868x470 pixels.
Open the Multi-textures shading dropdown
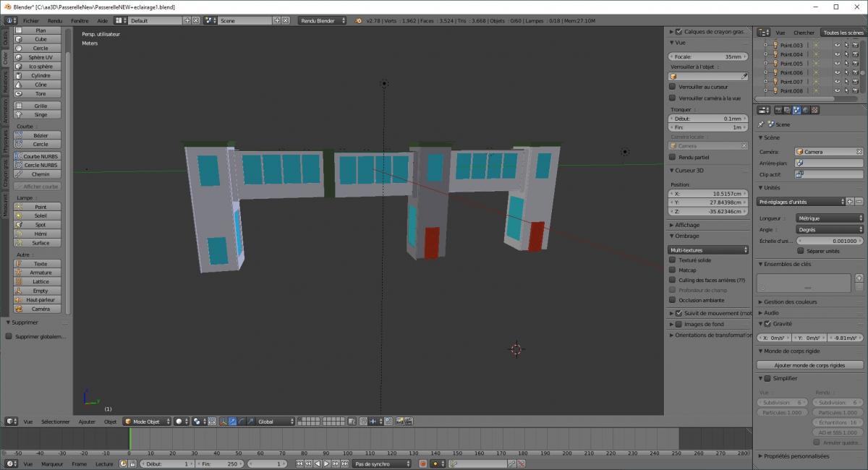click(x=708, y=249)
